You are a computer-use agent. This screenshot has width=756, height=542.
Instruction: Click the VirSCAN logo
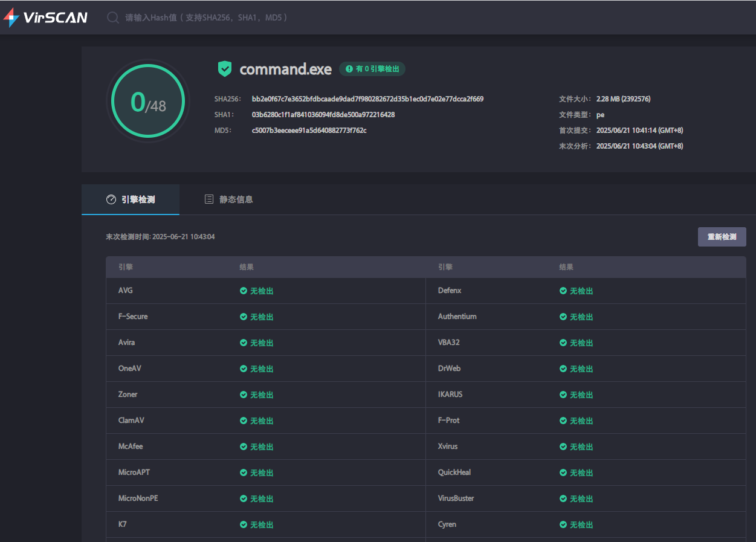[45, 17]
